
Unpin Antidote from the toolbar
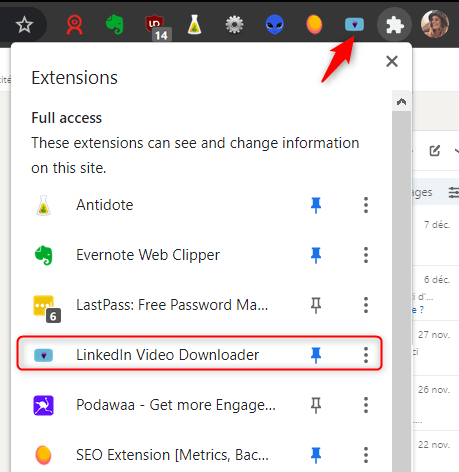pyautogui.click(x=316, y=205)
